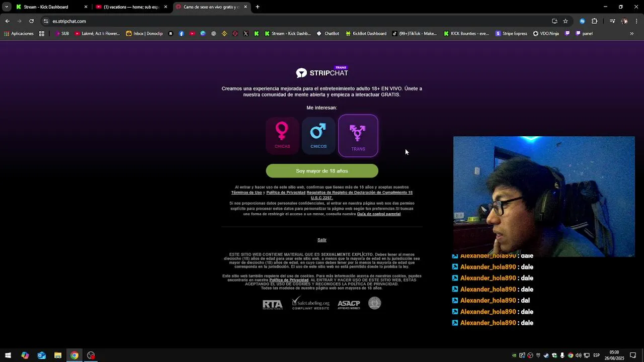Select the Chicas interest option
Screen dimensions: 644x362
tap(282, 135)
